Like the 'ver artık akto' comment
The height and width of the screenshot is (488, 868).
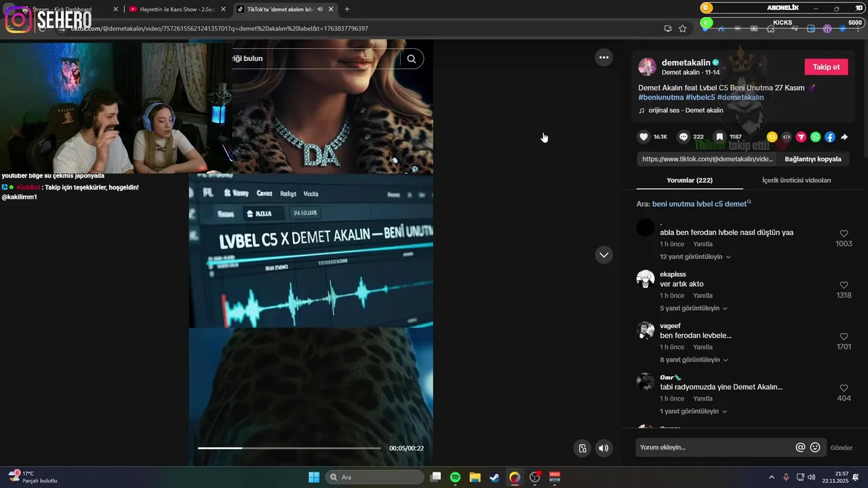tap(844, 285)
